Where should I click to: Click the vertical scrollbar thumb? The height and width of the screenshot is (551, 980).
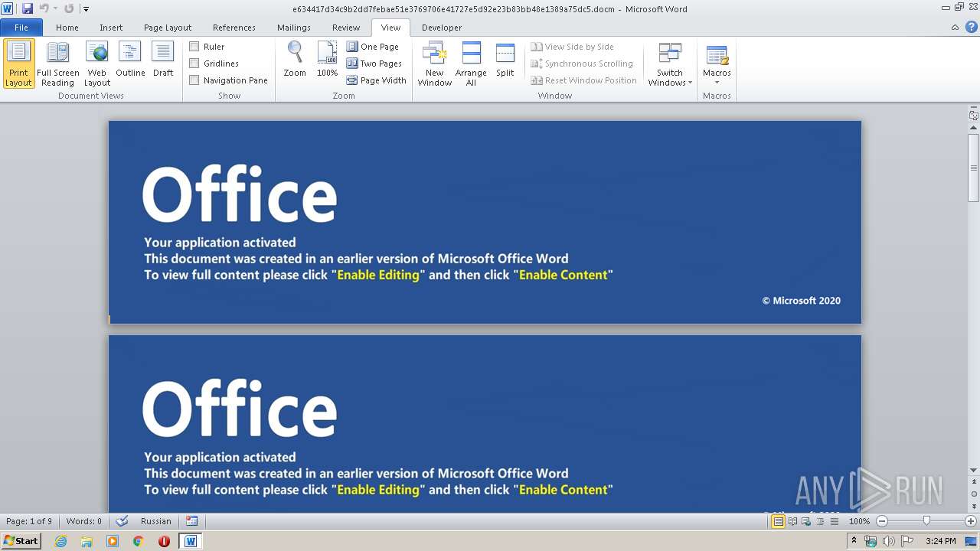(973, 168)
